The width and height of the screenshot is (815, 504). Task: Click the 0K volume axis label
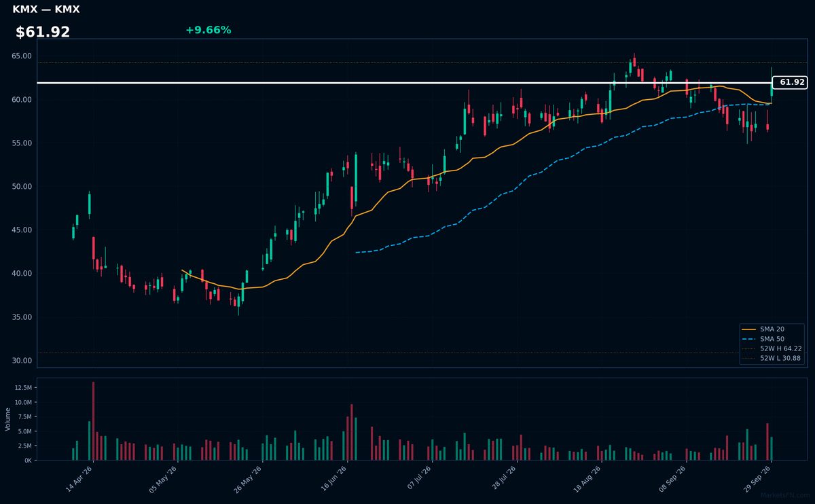(28, 460)
